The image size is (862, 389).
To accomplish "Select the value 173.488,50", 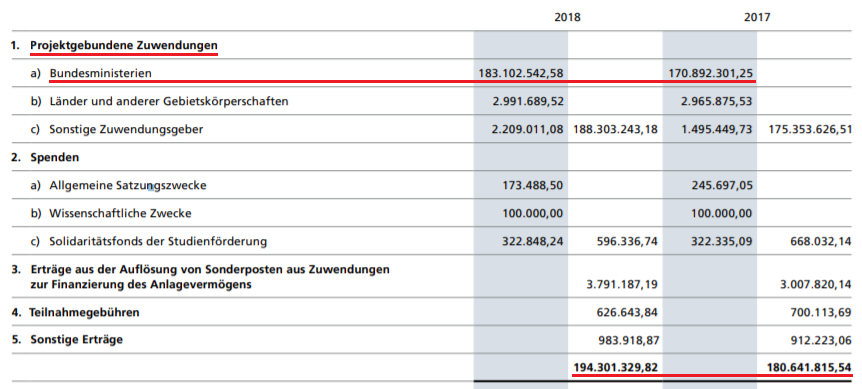I will click(533, 186).
